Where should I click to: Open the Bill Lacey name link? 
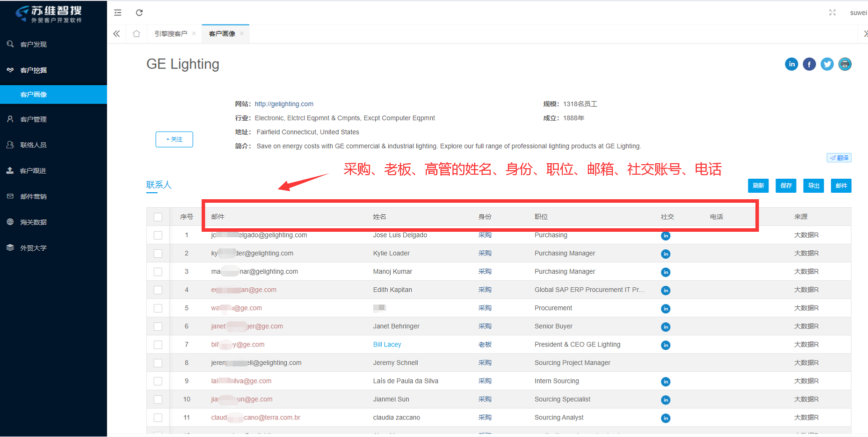pyautogui.click(x=387, y=344)
